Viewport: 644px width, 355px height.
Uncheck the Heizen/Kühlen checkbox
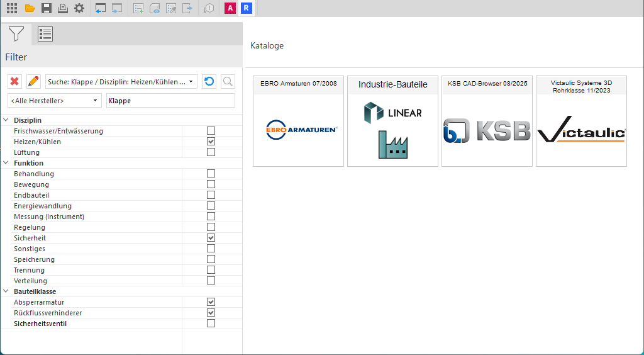coord(211,142)
